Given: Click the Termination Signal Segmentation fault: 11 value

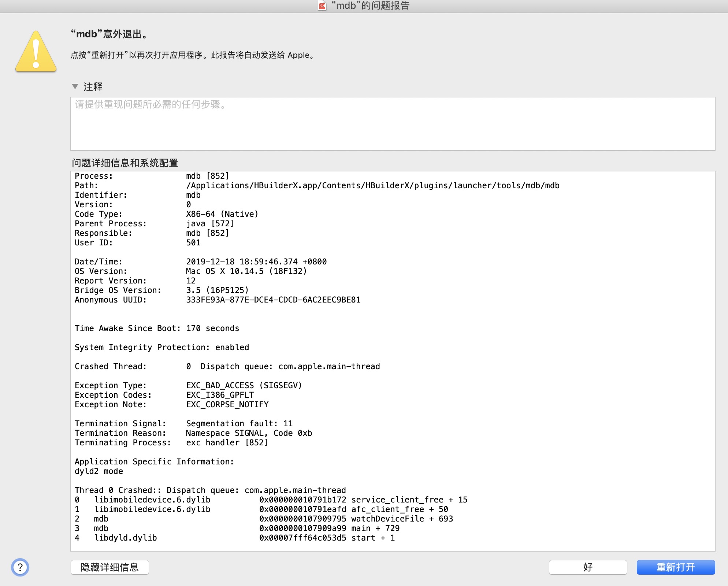Looking at the screenshot, I should 239,424.
